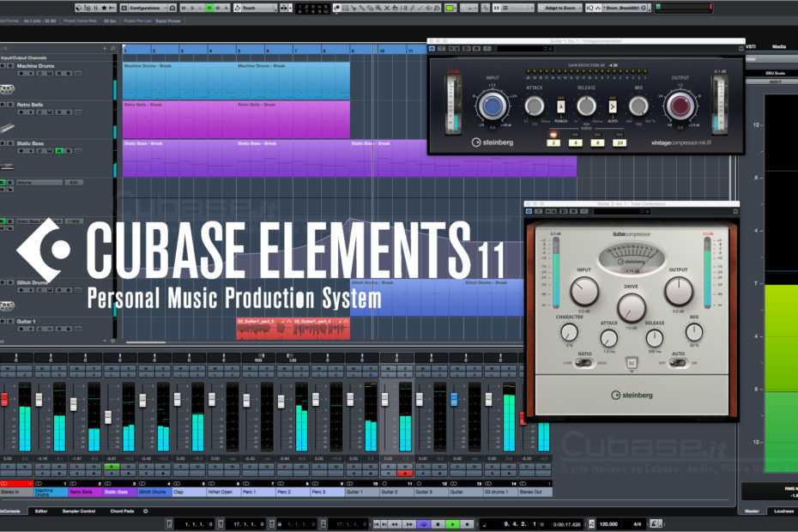Switch to the Chord Pads tab

pos(122,511)
